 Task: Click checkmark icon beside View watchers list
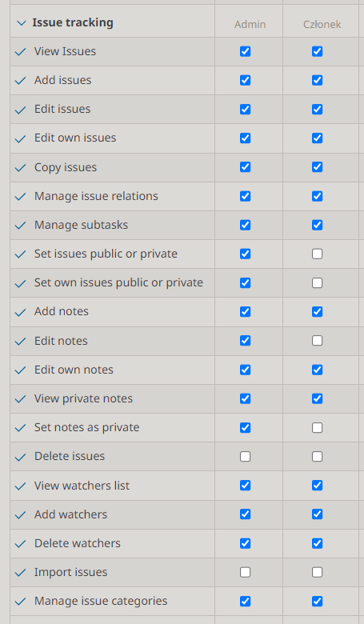(20, 486)
